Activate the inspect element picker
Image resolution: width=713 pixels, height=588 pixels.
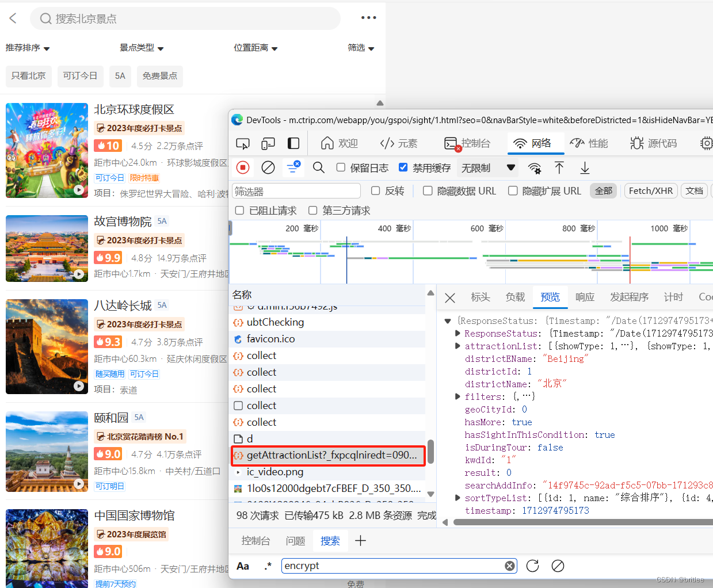(243, 143)
